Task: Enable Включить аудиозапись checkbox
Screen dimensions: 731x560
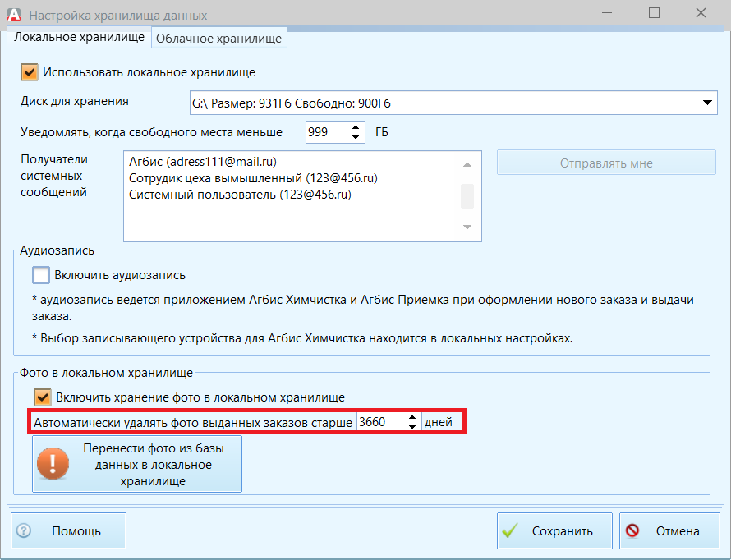Action: tap(41, 275)
